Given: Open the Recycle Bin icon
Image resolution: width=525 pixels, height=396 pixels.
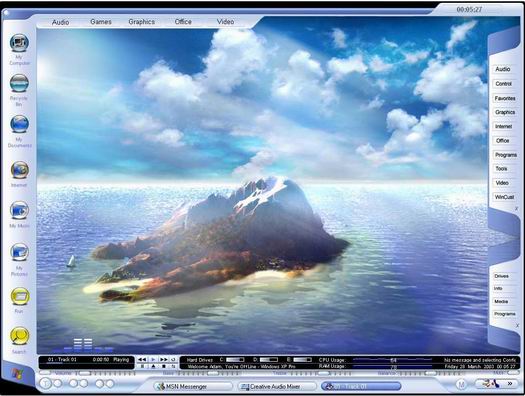Looking at the screenshot, I should pos(19,83).
